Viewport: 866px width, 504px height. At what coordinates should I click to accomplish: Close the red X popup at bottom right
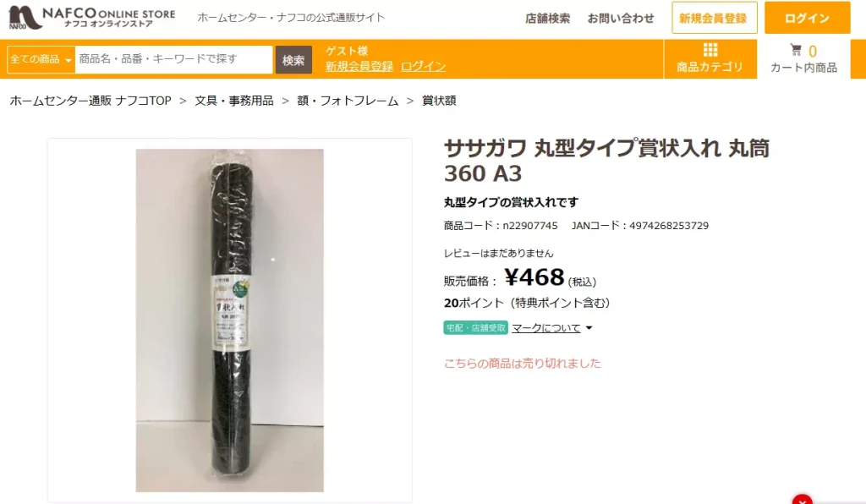pos(802,500)
